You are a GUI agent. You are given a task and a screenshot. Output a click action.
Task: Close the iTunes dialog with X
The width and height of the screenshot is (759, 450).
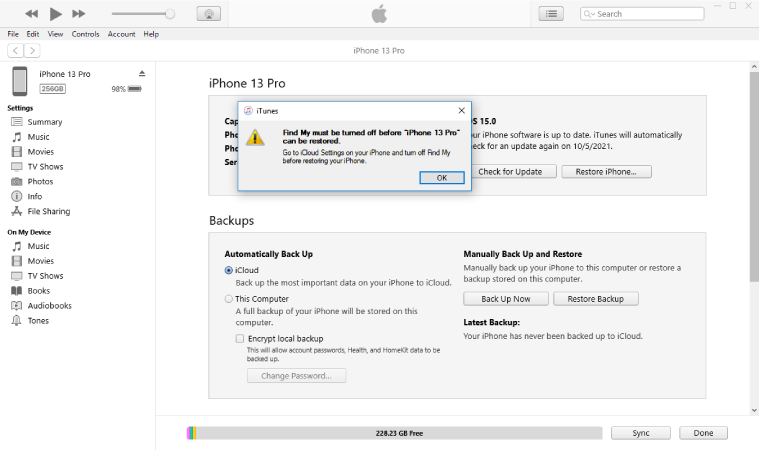pyautogui.click(x=461, y=111)
